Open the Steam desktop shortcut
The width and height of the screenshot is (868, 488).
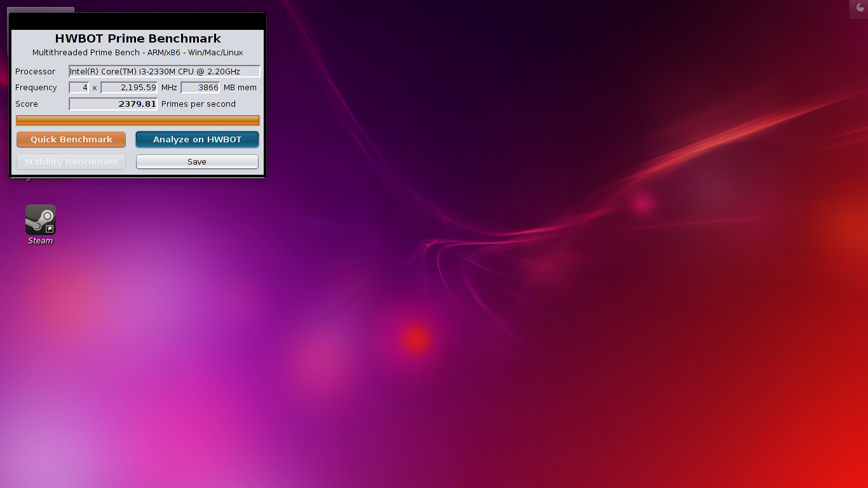(41, 220)
